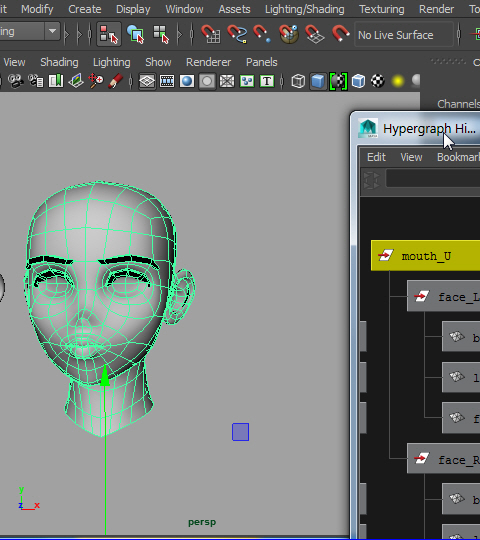
Task: Toggle snap to grids magnet
Action: pyautogui.click(x=210, y=34)
